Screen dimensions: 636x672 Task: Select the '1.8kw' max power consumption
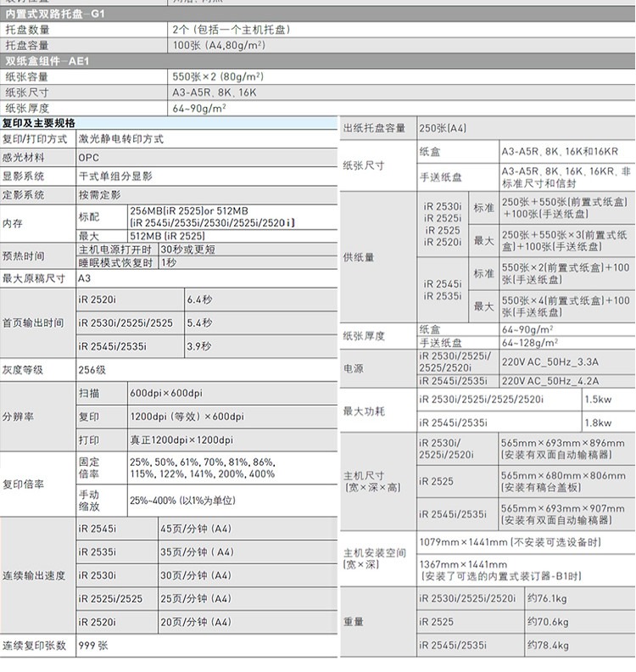598,423
